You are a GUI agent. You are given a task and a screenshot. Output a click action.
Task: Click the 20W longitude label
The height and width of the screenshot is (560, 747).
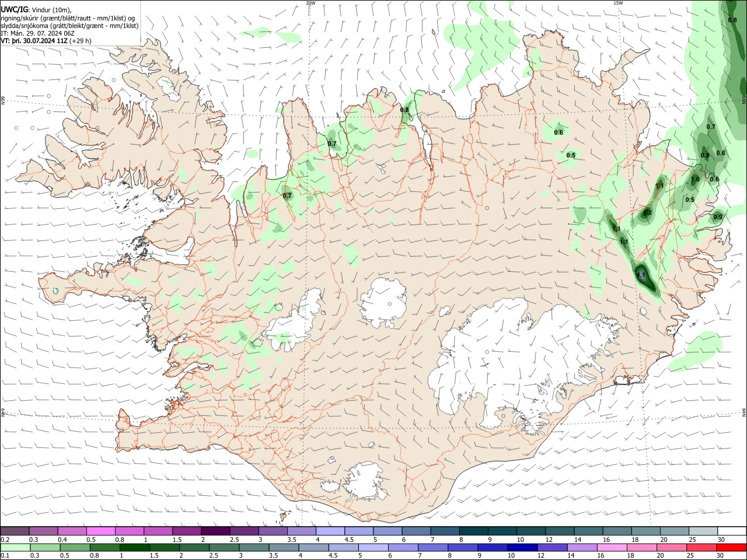[310, 3]
